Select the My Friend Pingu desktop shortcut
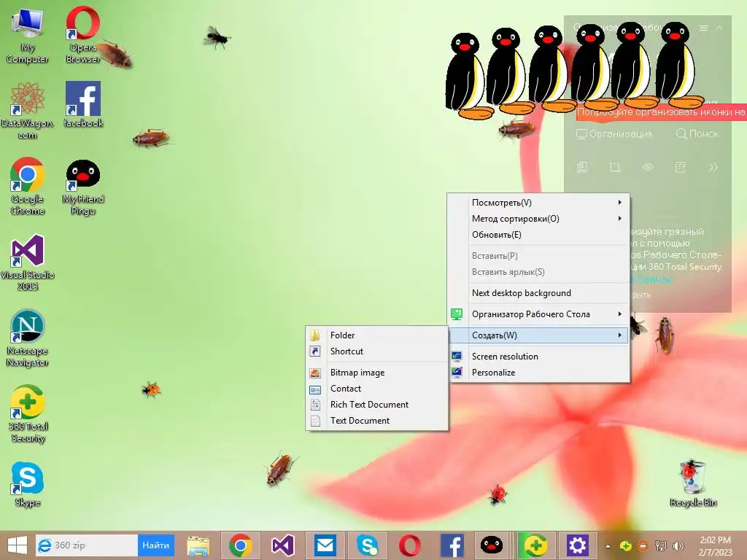This screenshot has height=560, width=747. [83, 187]
